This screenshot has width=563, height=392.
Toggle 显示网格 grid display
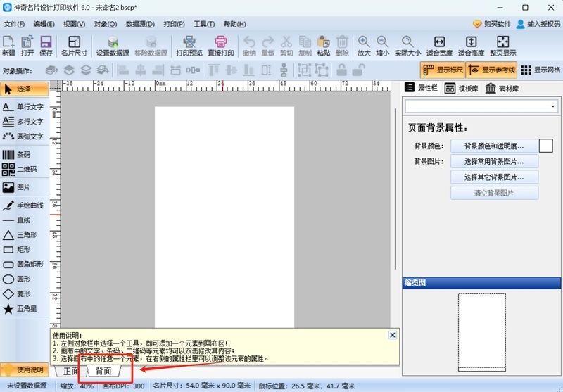click(540, 70)
